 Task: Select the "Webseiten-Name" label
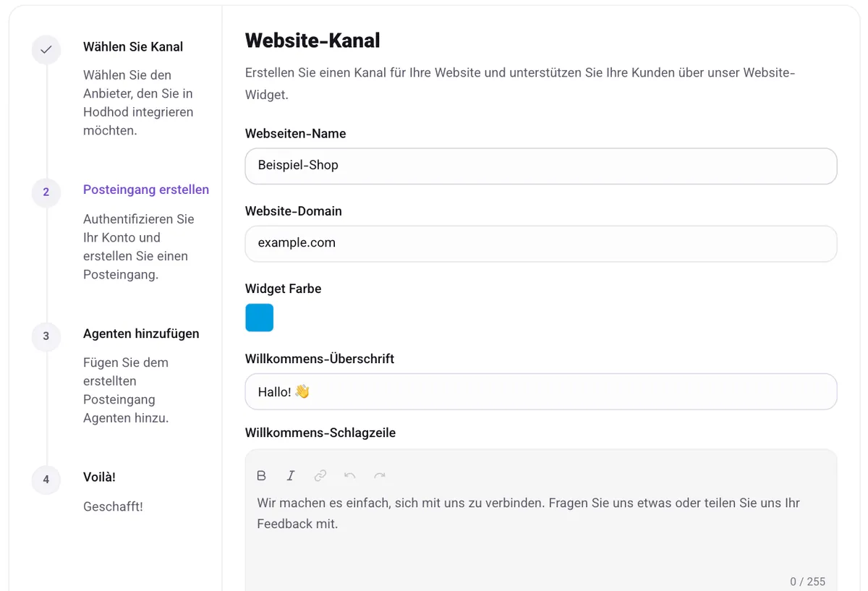click(x=295, y=134)
